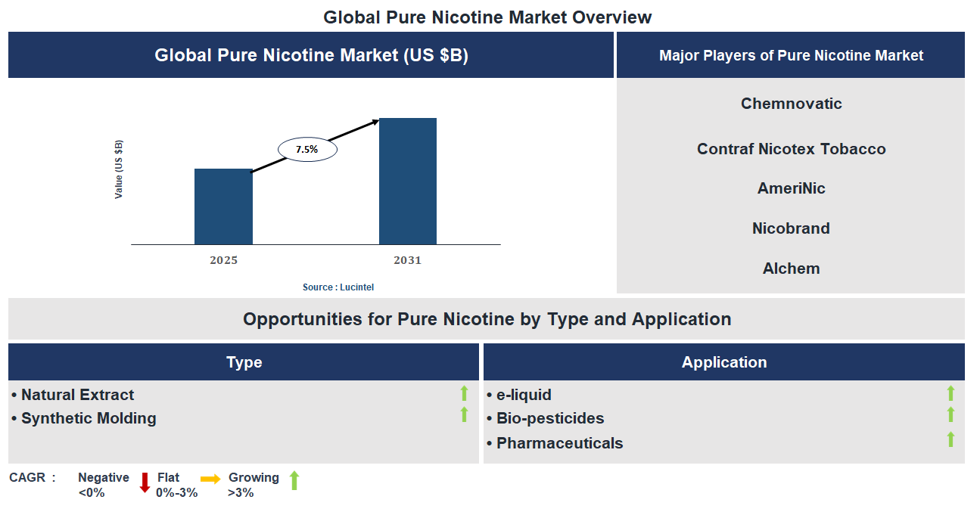Select the Type section header
This screenshot has width=980, height=512.
(244, 362)
